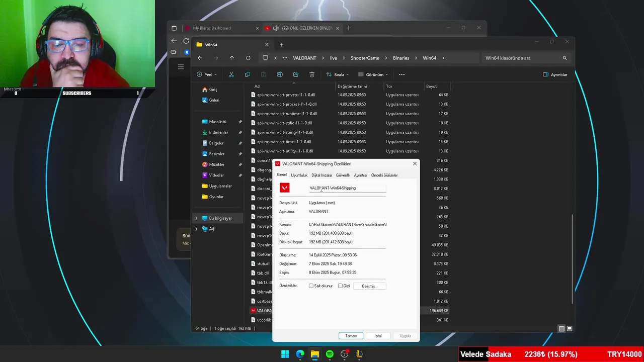
Task: Click the Tamam button
Action: (x=351, y=336)
